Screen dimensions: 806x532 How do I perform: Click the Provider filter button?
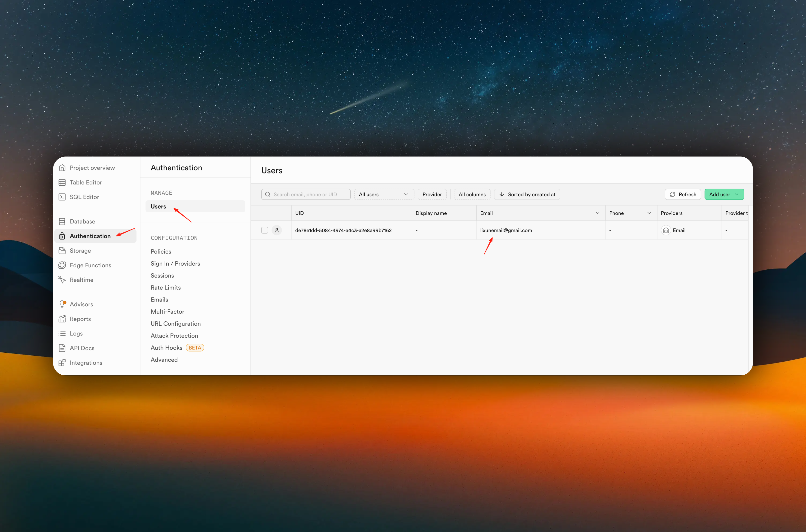[432, 194]
